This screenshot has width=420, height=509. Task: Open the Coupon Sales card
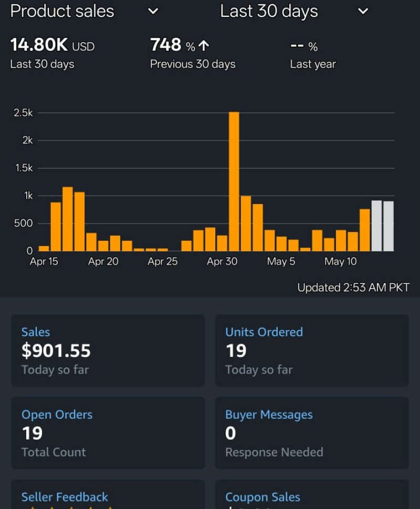click(262, 497)
